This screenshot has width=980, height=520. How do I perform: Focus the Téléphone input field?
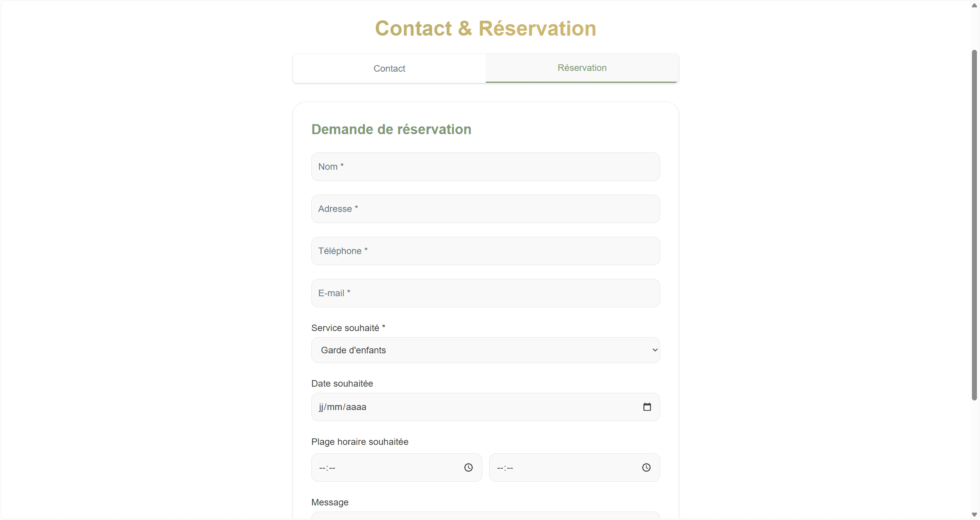(x=485, y=251)
